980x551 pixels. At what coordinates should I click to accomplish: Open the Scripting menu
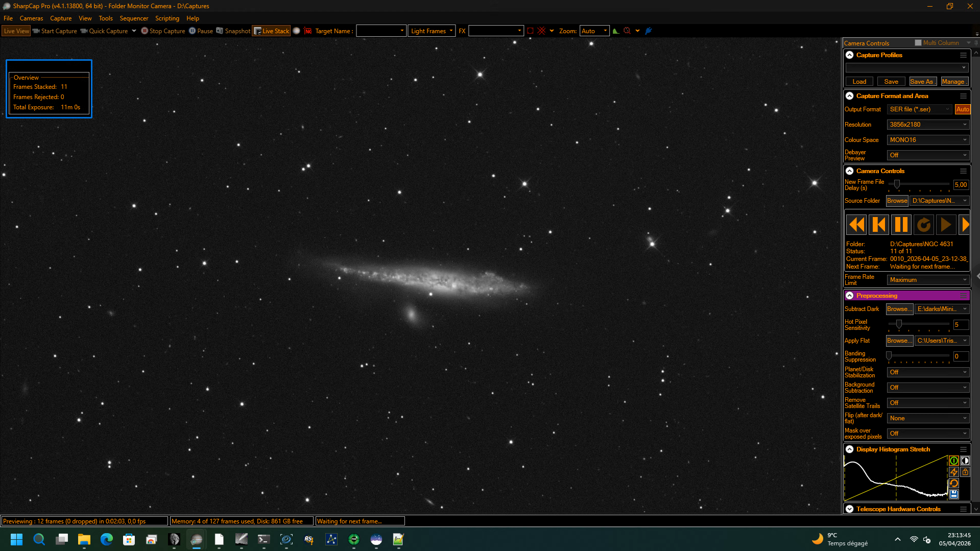[167, 18]
